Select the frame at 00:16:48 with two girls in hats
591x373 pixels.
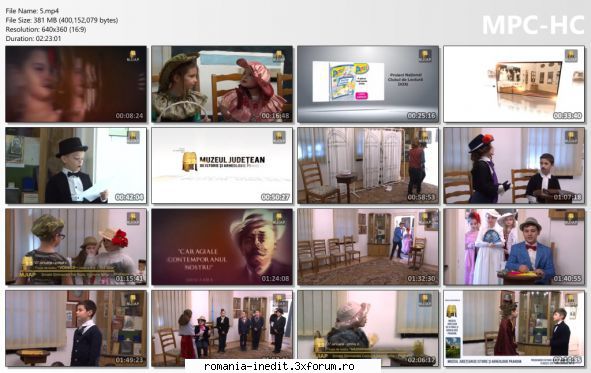pos(222,84)
